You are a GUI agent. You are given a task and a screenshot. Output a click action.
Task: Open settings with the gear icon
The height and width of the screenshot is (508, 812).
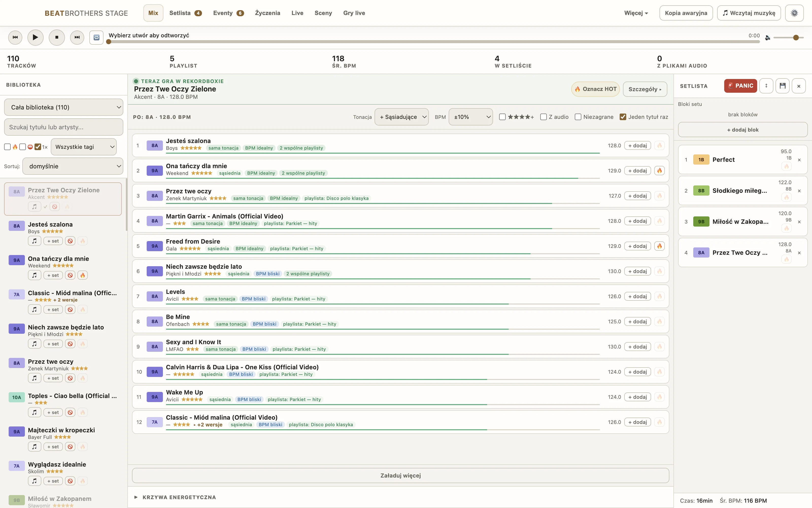[794, 13]
